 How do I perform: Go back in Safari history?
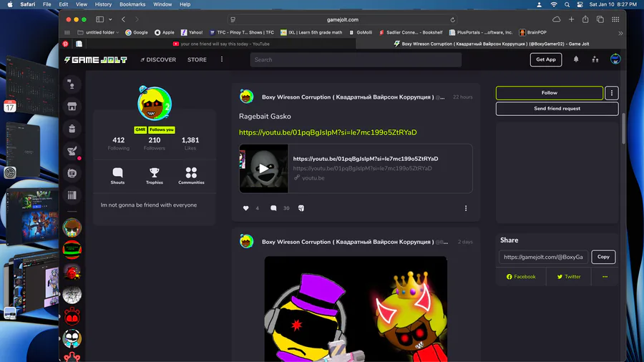click(x=123, y=19)
